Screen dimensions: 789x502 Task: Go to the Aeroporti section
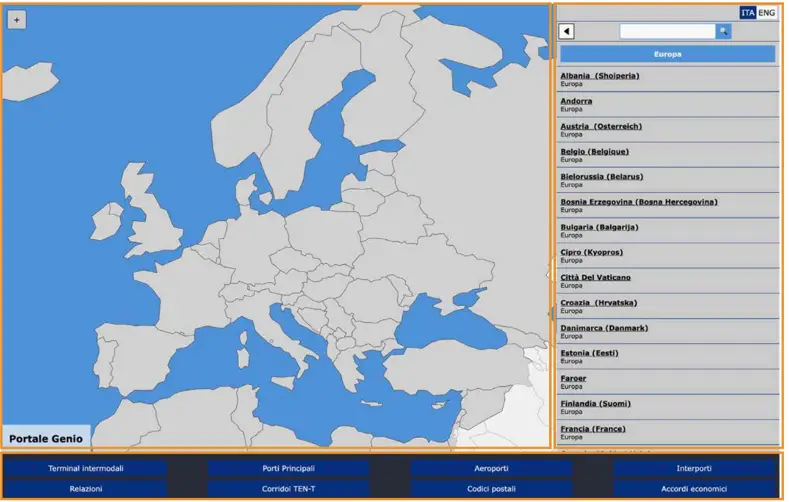491,468
